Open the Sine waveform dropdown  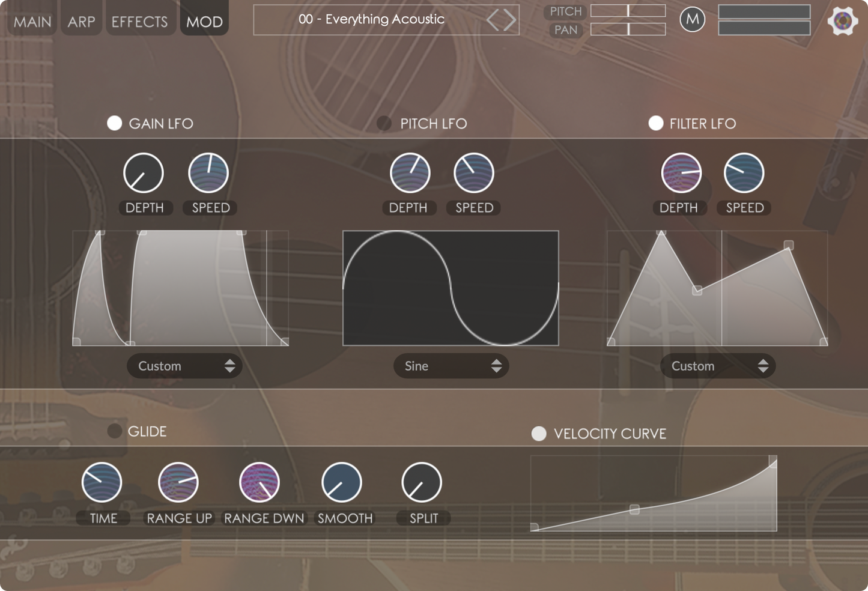[451, 366]
